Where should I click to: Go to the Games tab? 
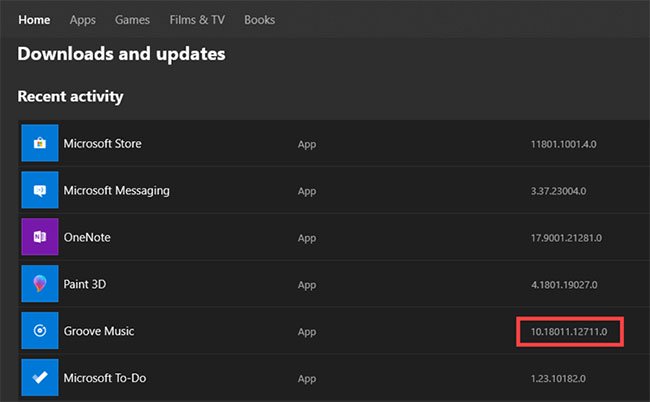click(132, 20)
